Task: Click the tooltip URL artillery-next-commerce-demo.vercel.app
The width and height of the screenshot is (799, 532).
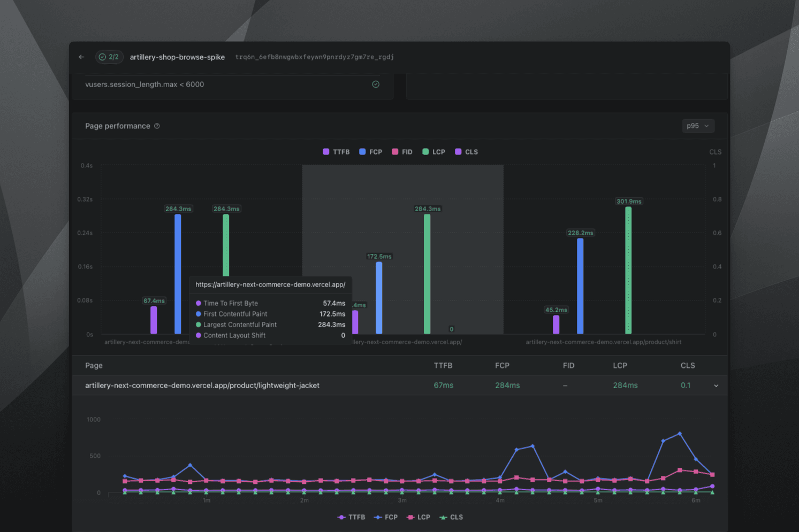Action: (x=270, y=284)
